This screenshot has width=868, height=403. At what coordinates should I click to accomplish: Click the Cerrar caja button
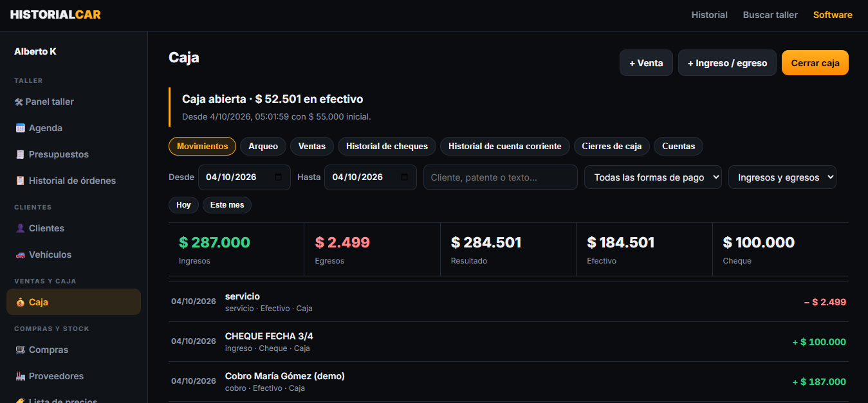pyautogui.click(x=815, y=63)
